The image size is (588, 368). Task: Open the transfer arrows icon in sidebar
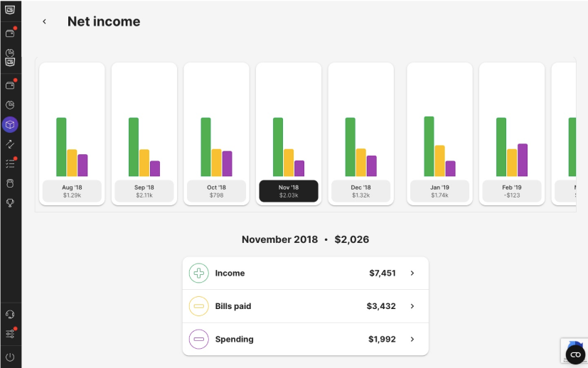click(x=10, y=144)
